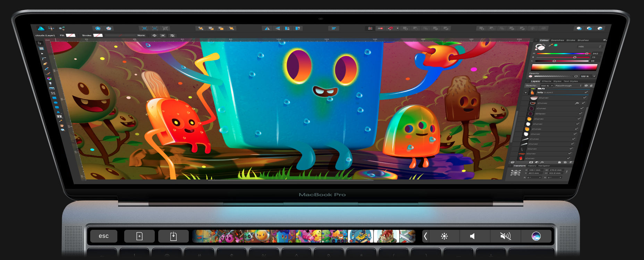Tap the Siri Touch Bar icon
The height and width of the screenshot is (260, 644).
tap(536, 236)
